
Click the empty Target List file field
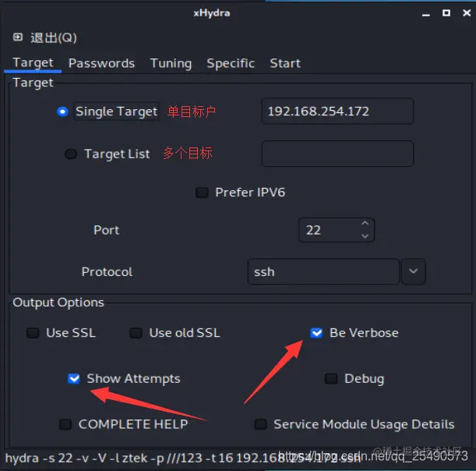(x=337, y=154)
